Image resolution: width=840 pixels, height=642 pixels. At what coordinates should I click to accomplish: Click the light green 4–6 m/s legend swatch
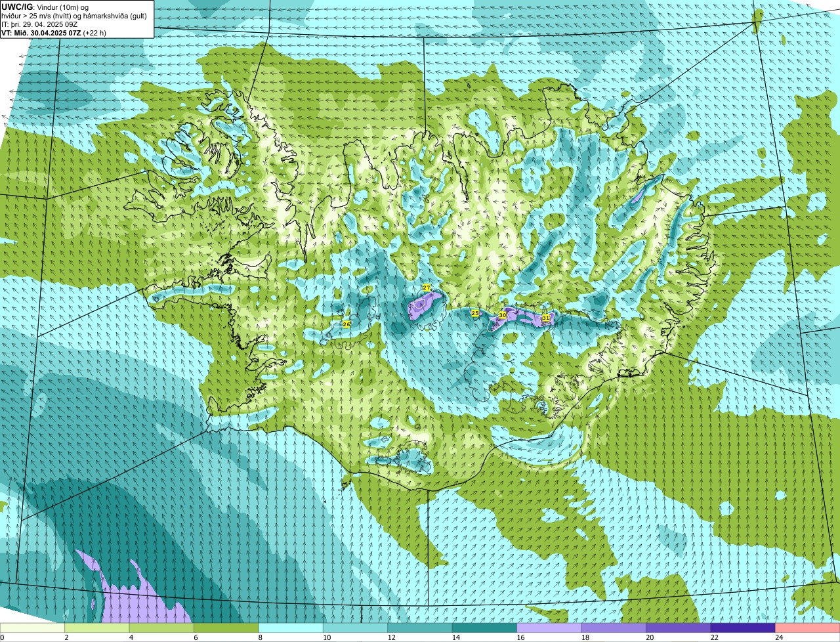(x=162, y=628)
